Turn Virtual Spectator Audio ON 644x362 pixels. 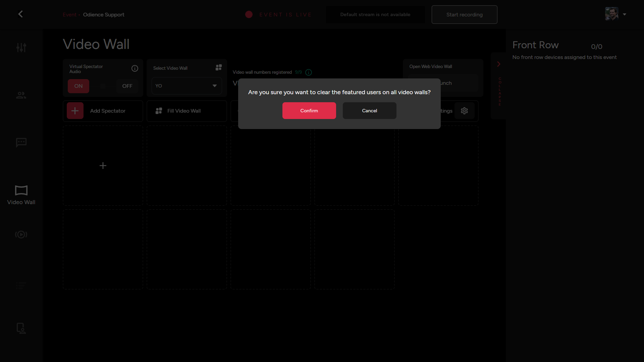[x=78, y=86]
